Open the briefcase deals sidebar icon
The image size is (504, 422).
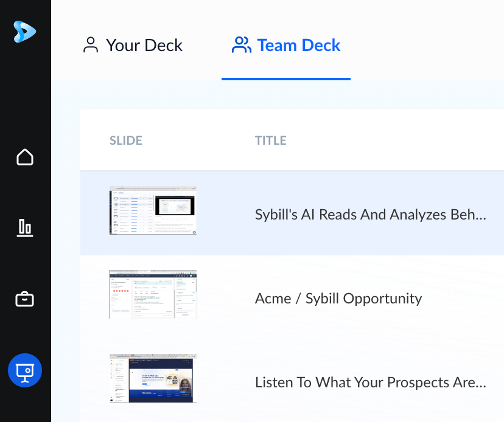tap(25, 299)
